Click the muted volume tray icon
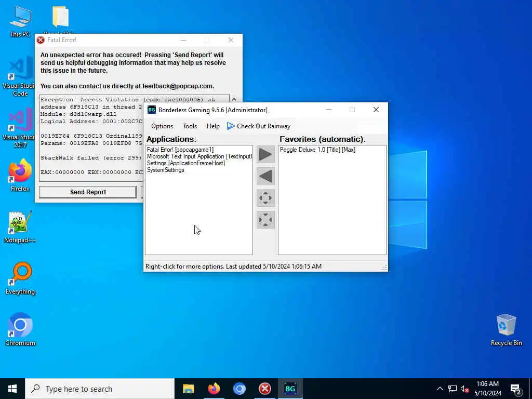This screenshot has width=532, height=399. 465,389
